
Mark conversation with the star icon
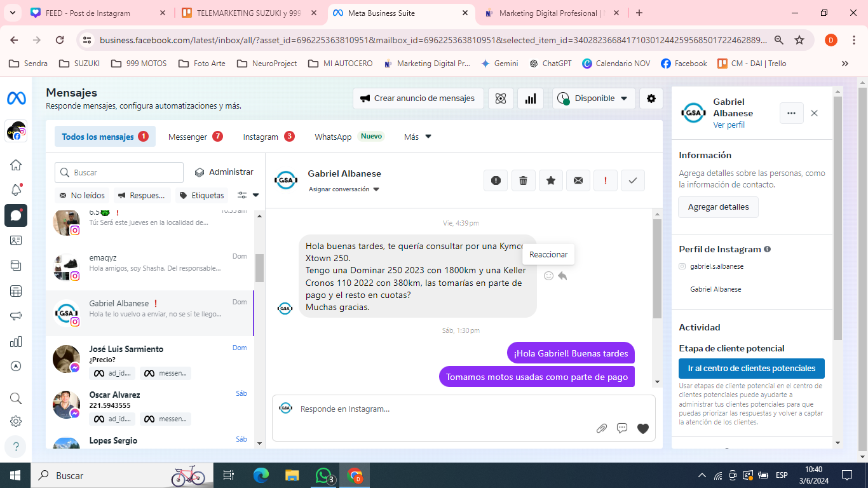(x=550, y=180)
